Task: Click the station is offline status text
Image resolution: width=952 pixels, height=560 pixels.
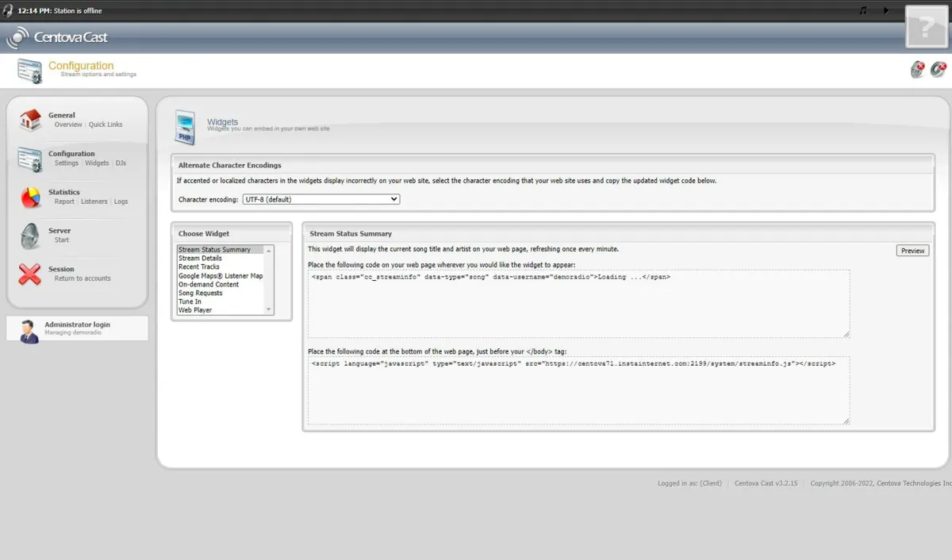Action: (78, 11)
